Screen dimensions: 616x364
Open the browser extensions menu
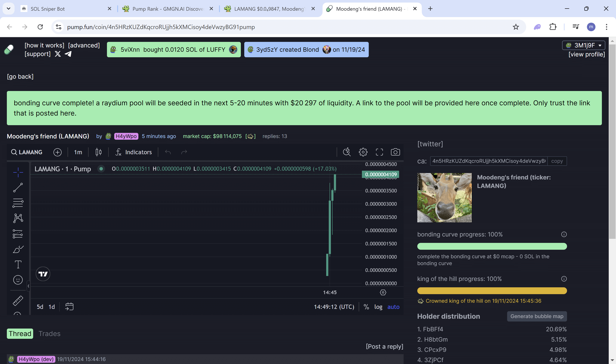click(x=553, y=27)
